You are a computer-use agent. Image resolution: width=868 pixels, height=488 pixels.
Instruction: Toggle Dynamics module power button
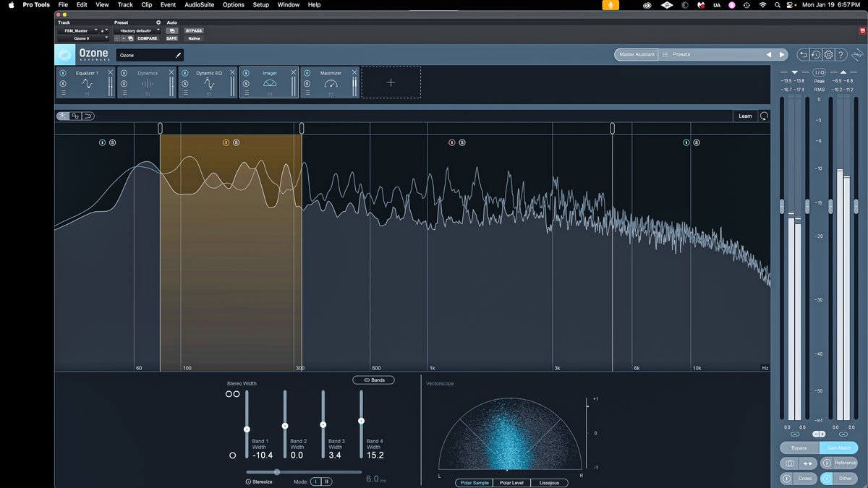click(124, 73)
